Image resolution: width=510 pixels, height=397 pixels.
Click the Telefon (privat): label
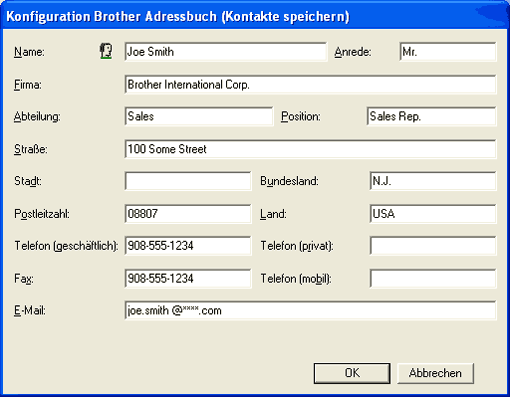click(x=297, y=246)
